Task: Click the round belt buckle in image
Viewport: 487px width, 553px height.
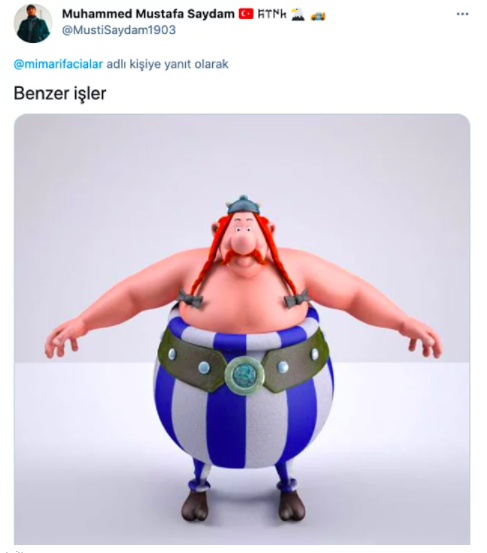Action: [244, 375]
